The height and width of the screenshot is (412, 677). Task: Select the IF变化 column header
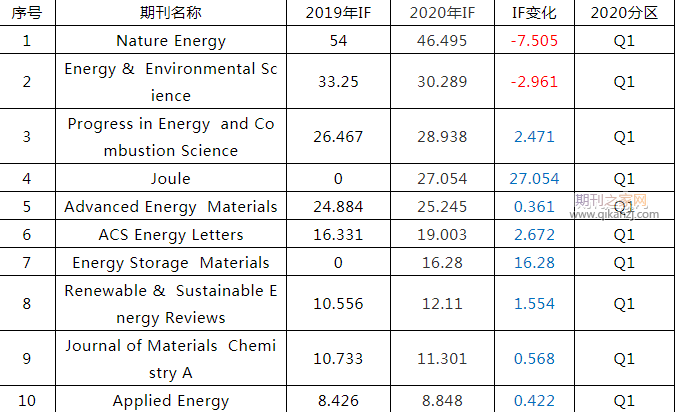(x=534, y=13)
